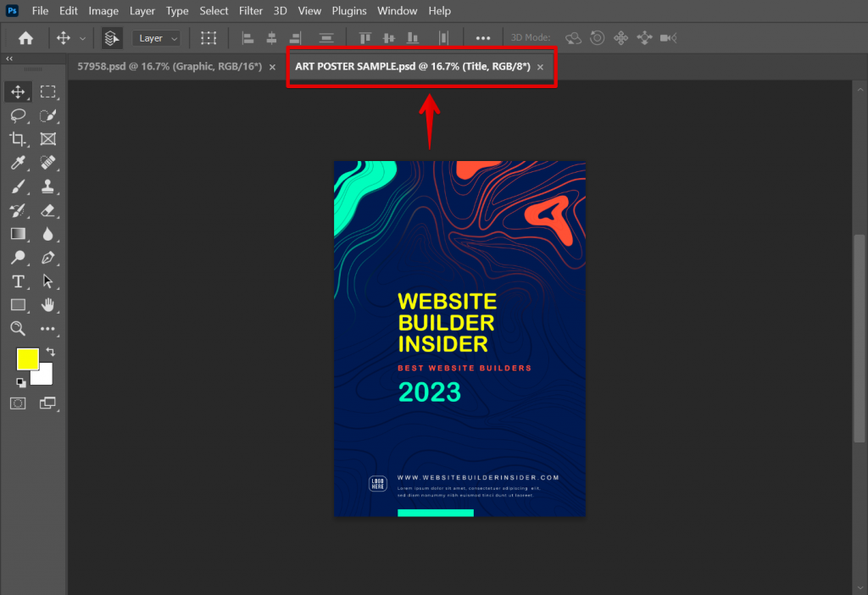Grab the Hand tool
Viewport: 868px width, 595px height.
tap(48, 305)
